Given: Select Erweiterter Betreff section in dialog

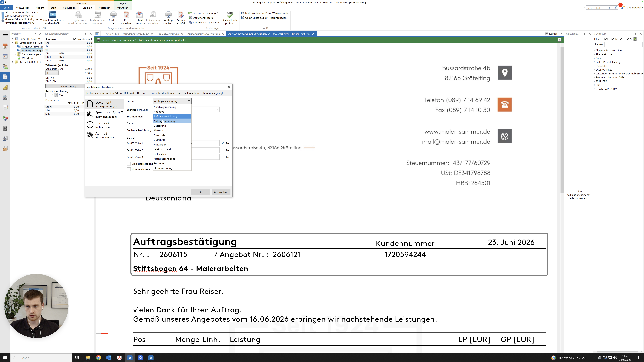Looking at the screenshot, I should pos(105,114).
